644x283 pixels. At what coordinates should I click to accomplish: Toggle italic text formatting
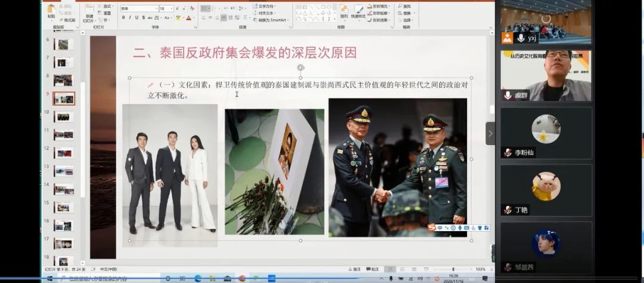point(129,18)
